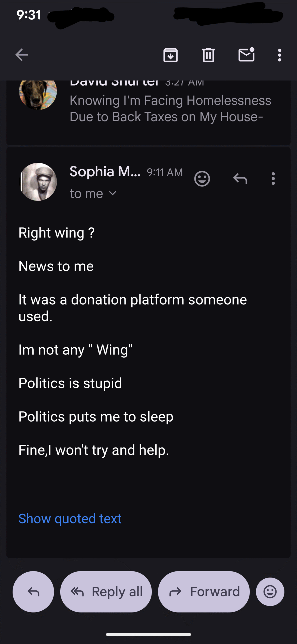Show quoted text in the email
The image size is (297, 644).
click(x=70, y=519)
